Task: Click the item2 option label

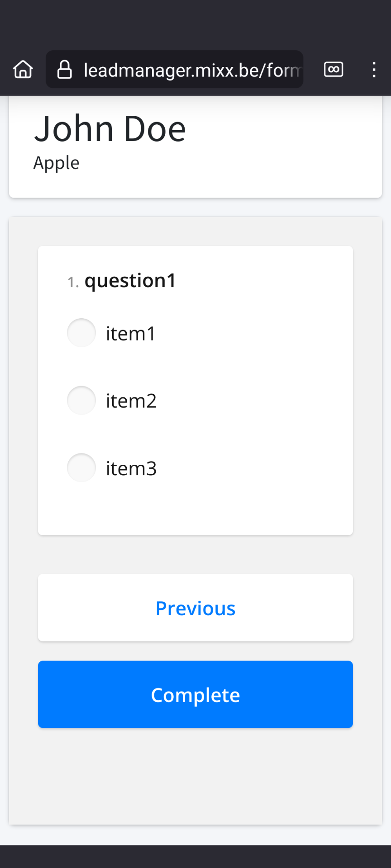Action: point(131,401)
